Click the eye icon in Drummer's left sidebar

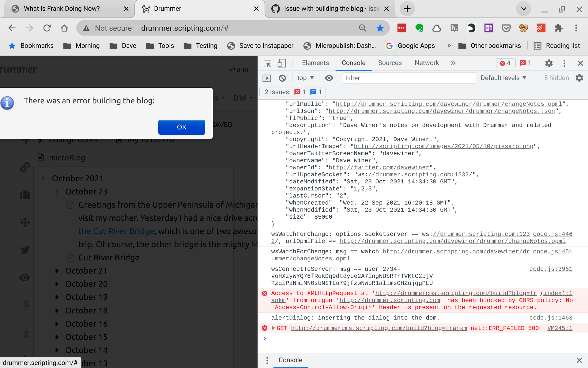[24, 278]
